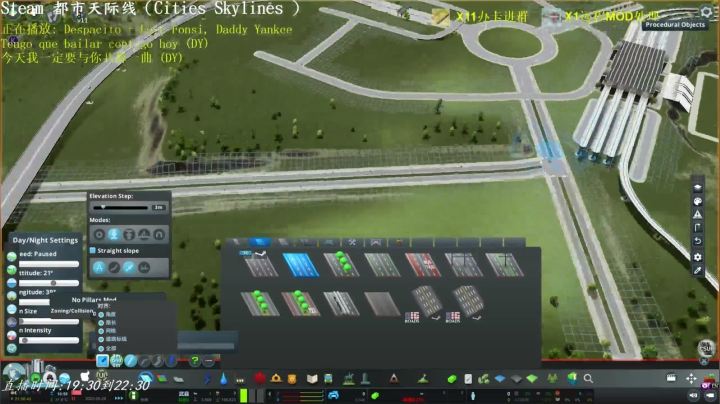Click the warning triangle icon on right sidebar

(698, 214)
